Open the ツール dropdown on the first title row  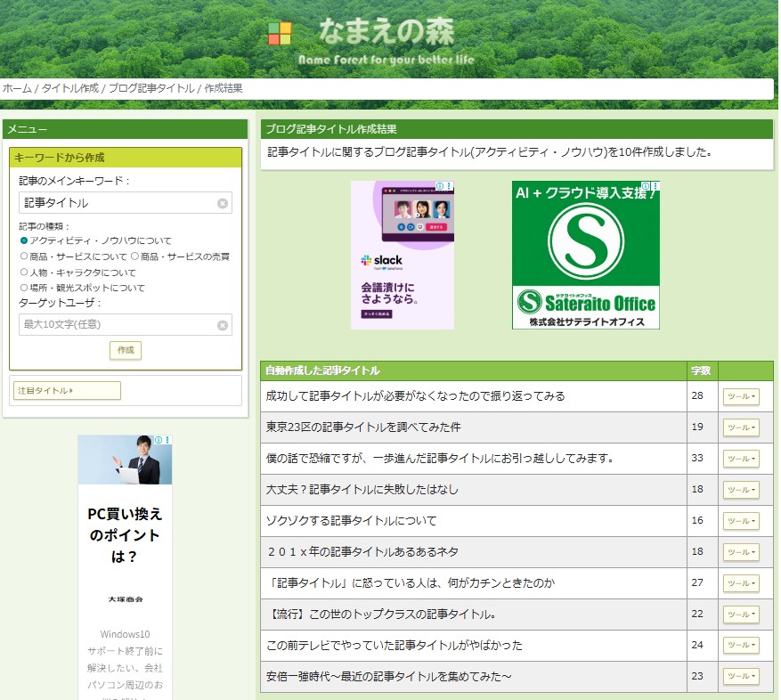click(x=740, y=395)
